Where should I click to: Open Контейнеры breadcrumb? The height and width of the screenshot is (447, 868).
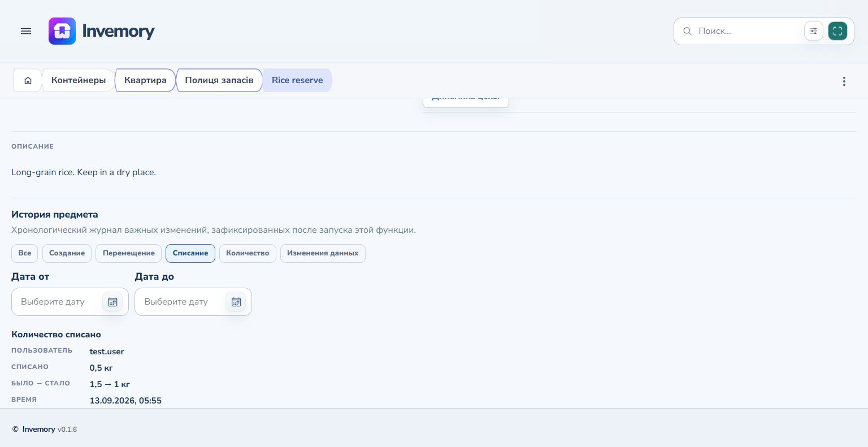(79, 80)
